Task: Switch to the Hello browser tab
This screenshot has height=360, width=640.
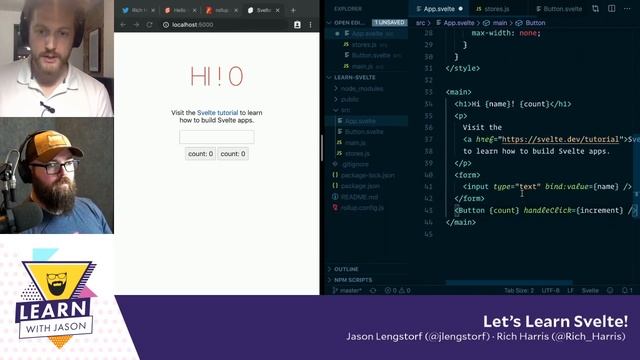Action: (179, 10)
